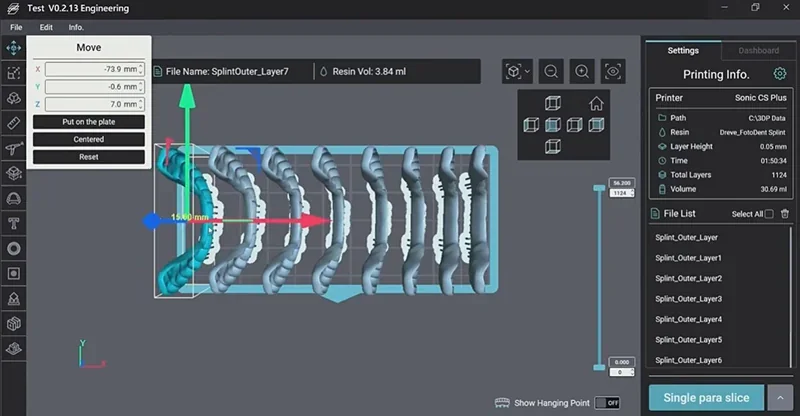Zoom out the 3D viewport
Viewport: 800px width, 416px height.
coord(551,71)
